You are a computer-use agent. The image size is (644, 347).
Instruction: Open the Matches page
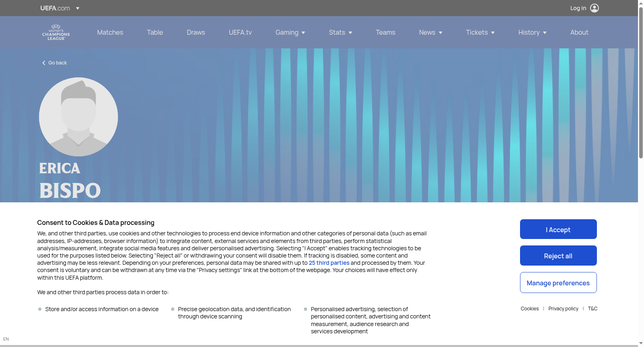[110, 32]
